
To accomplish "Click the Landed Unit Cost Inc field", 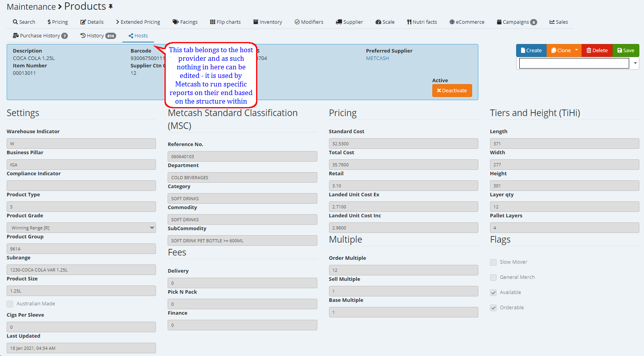I will (403, 228).
